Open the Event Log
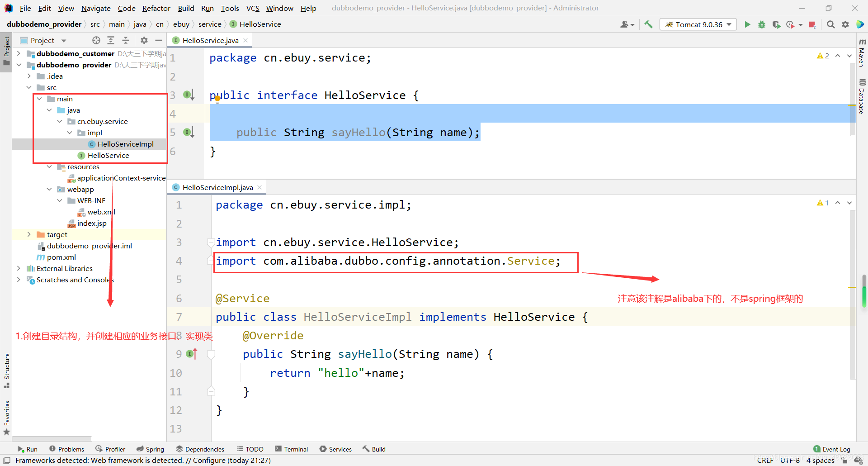 (x=832, y=449)
